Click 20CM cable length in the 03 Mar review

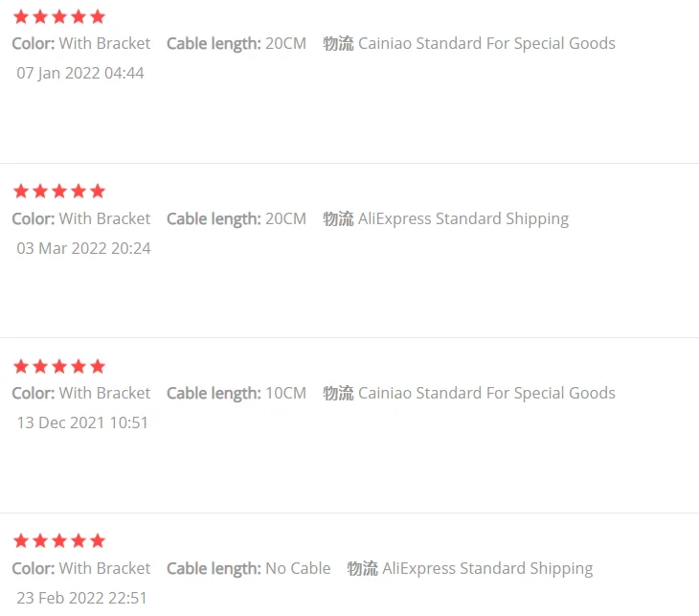tap(285, 218)
